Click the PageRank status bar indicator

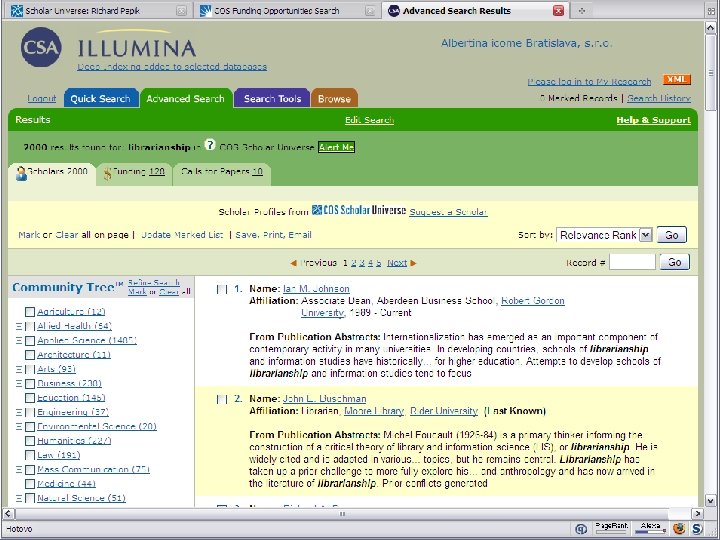611,528
